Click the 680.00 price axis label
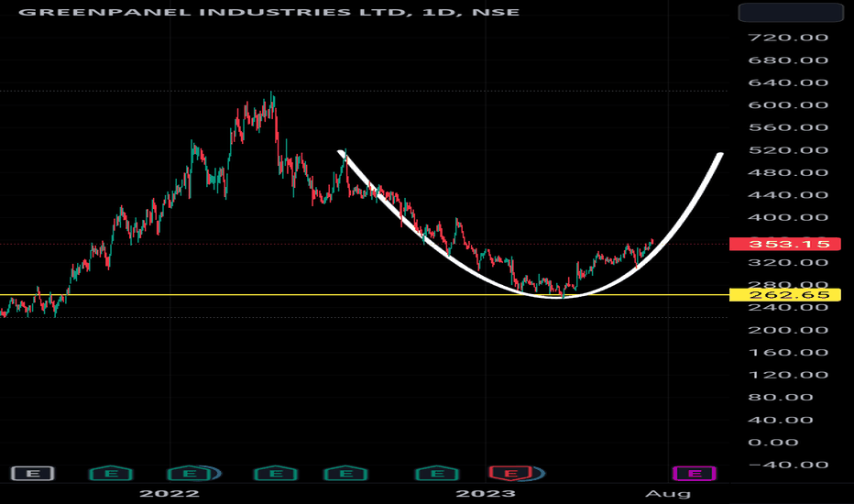Image resolution: width=854 pixels, height=504 pixels. tap(788, 60)
